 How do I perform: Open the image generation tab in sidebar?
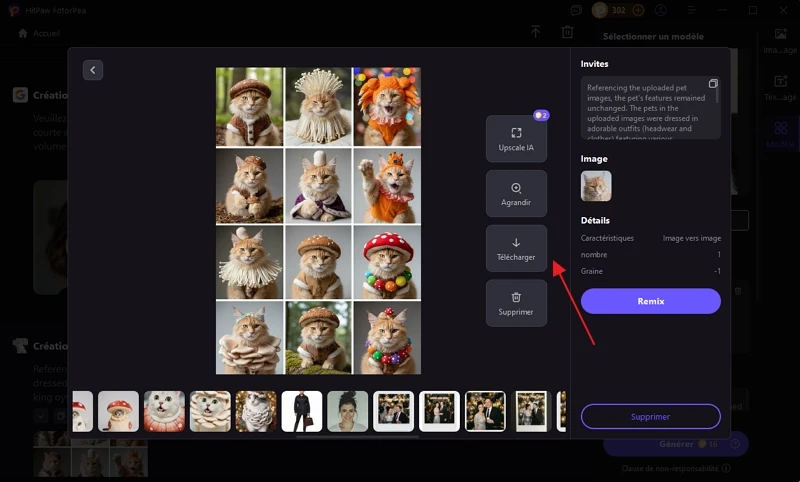[780, 41]
